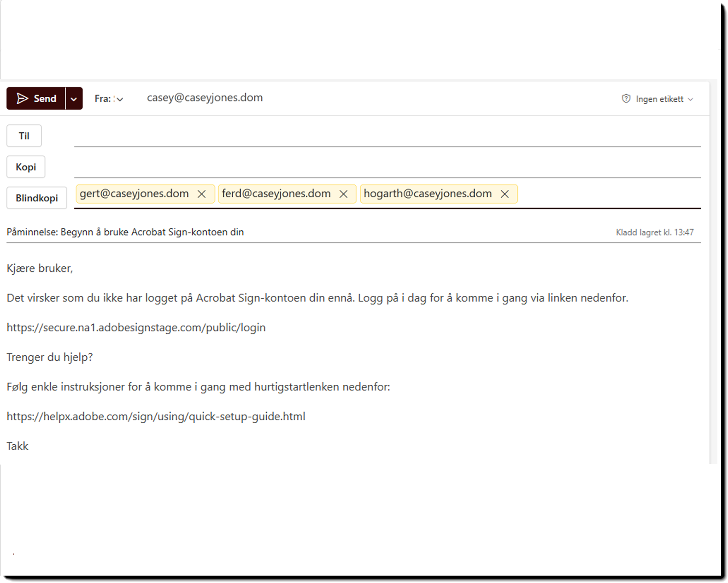
Task: Click the shield icon beside Ingen etikett
Action: [626, 99]
